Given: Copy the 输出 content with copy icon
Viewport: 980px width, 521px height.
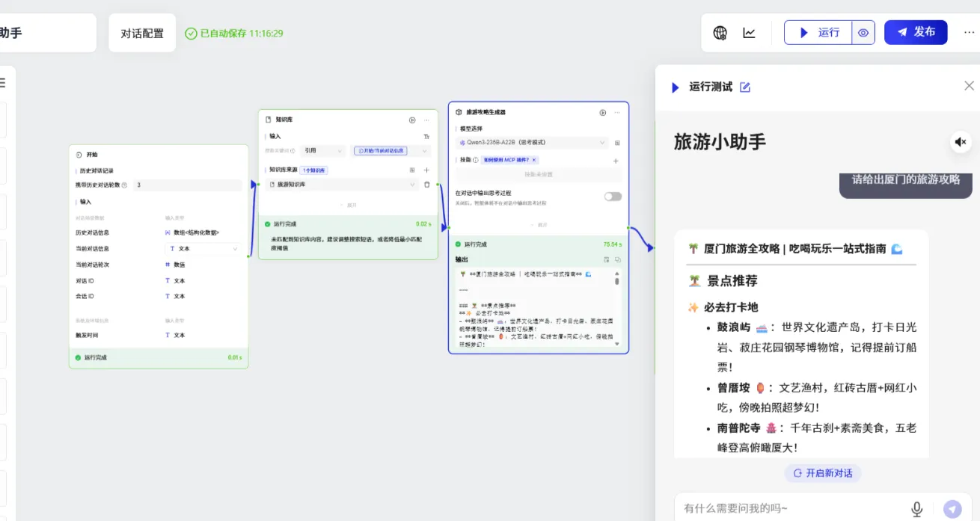Looking at the screenshot, I should pyautogui.click(x=618, y=259).
